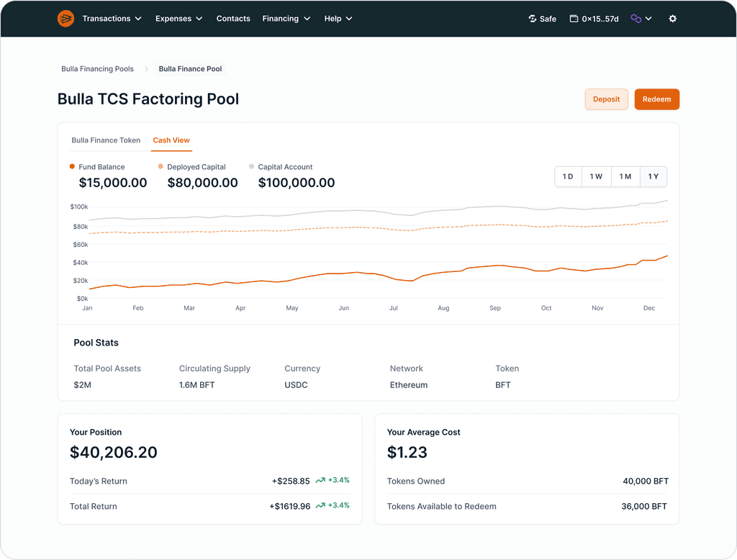
Task: Select the 1Y time range
Action: [x=654, y=177]
